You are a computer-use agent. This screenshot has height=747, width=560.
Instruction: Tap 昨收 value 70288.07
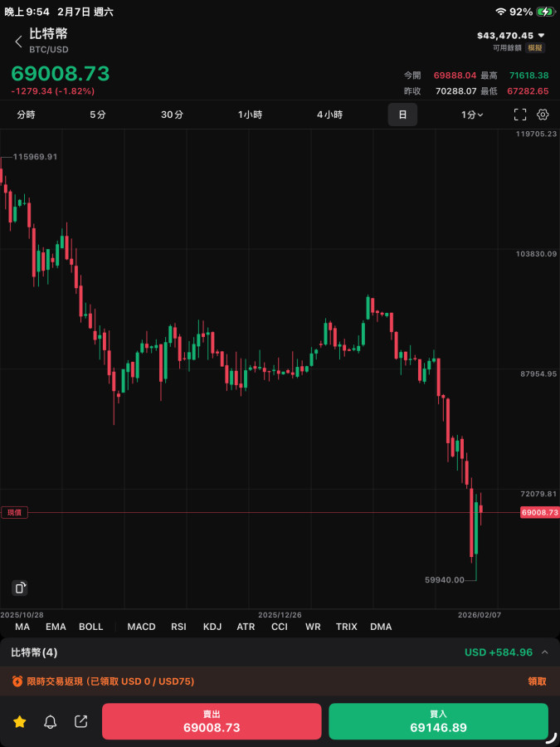455,91
